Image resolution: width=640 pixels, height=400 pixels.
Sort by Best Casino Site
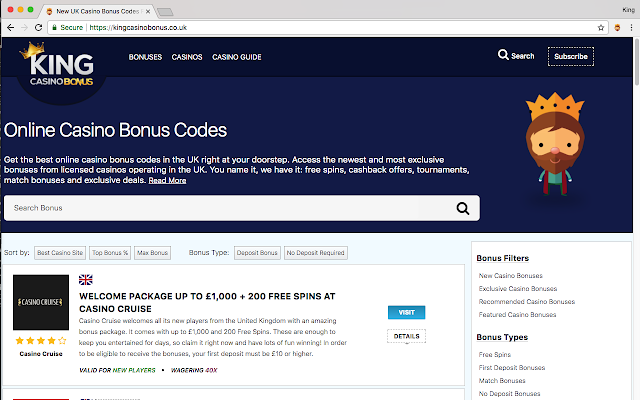coord(60,253)
